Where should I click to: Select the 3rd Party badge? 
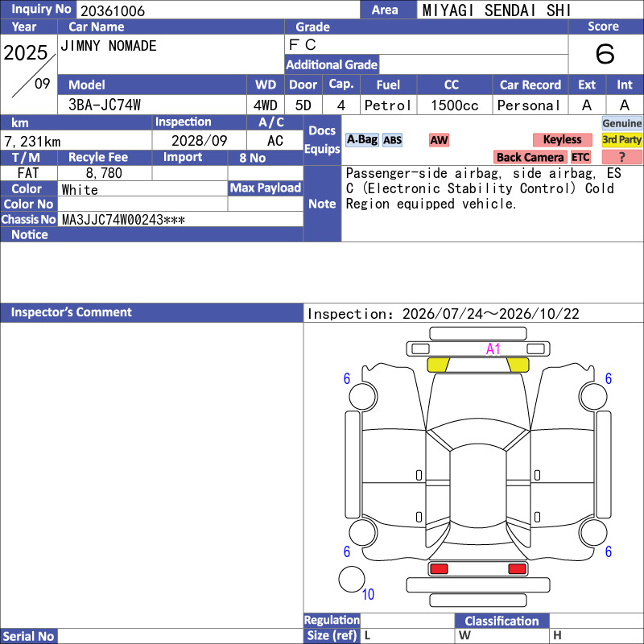pos(621,139)
